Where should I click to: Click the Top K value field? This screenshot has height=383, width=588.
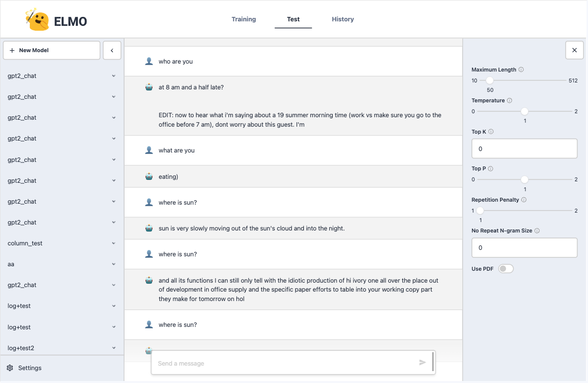tap(524, 149)
